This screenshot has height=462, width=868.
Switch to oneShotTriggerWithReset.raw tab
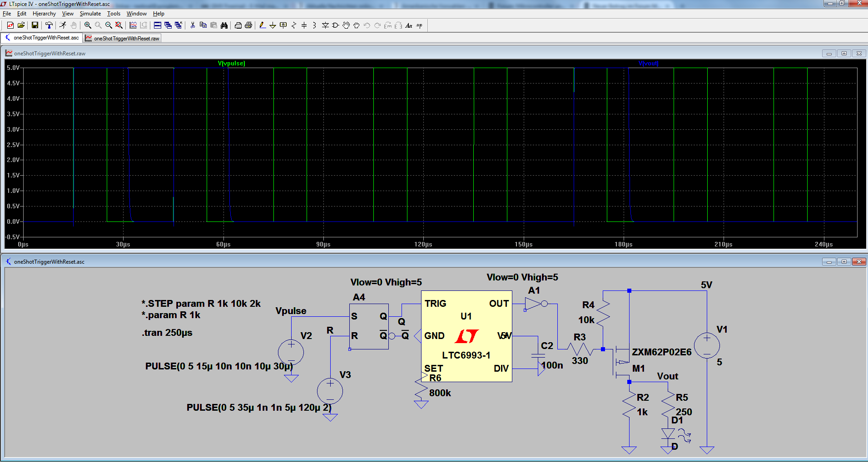click(123, 39)
